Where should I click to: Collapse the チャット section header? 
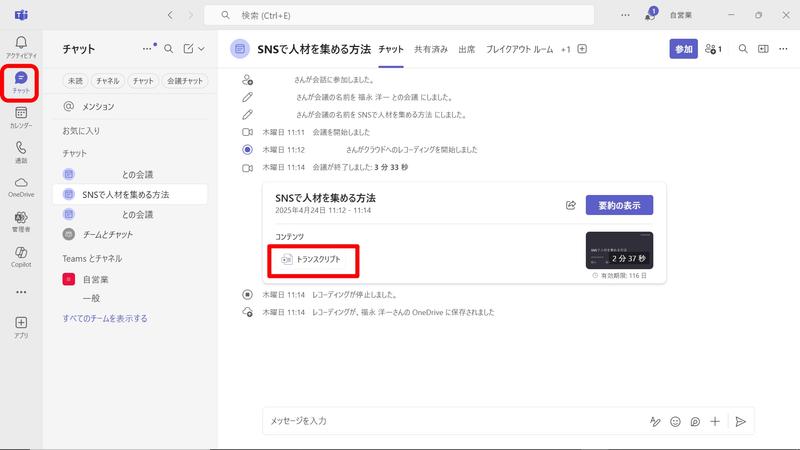[x=74, y=153]
